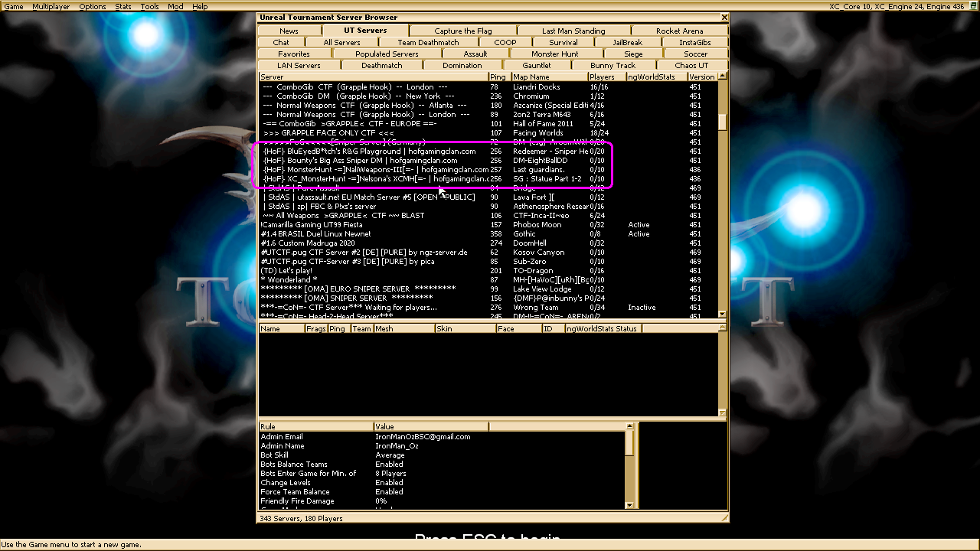
Task: Switch to the Monster Hunt tab
Action: pos(556,54)
